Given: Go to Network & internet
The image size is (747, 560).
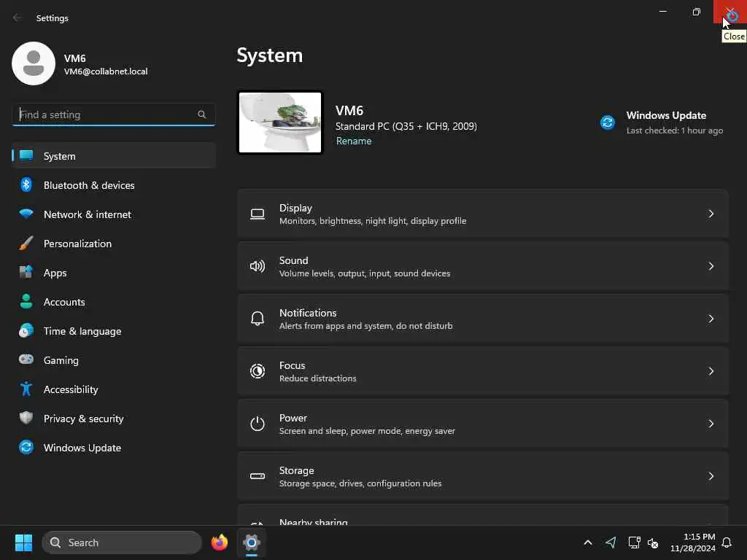Looking at the screenshot, I should (x=114, y=214).
